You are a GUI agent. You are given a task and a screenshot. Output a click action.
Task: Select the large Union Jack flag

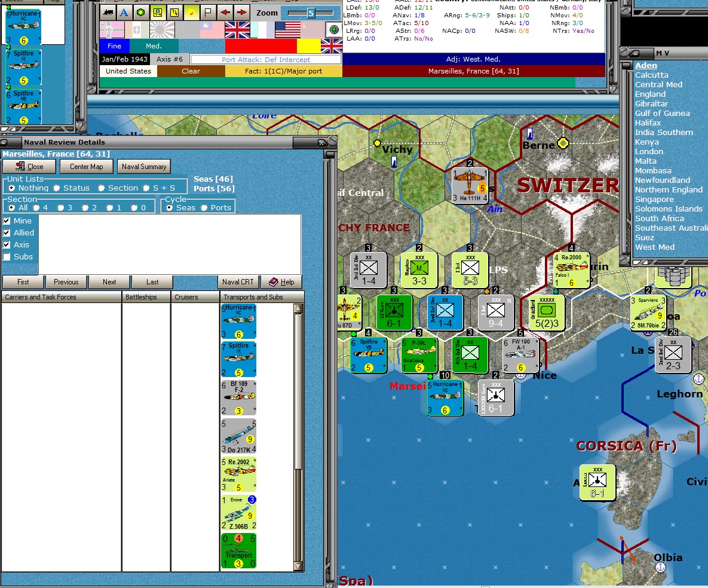pos(237,30)
